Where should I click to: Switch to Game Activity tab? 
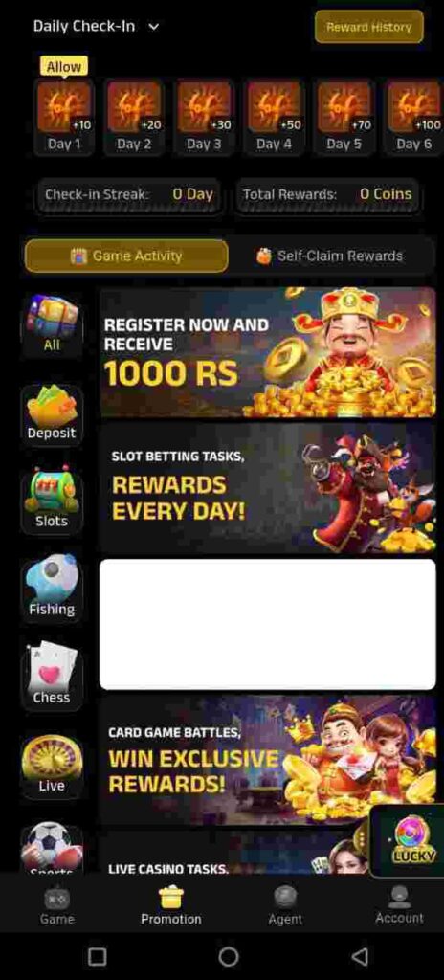pos(126,256)
